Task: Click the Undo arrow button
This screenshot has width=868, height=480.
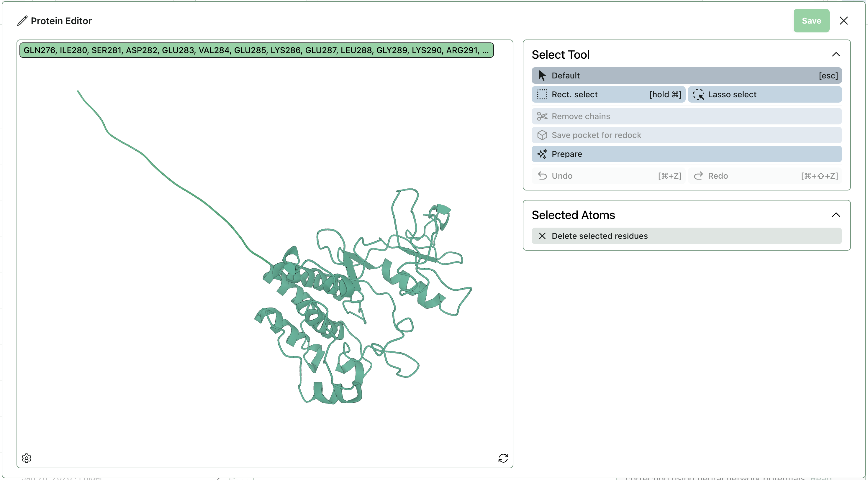Action: coord(608,176)
